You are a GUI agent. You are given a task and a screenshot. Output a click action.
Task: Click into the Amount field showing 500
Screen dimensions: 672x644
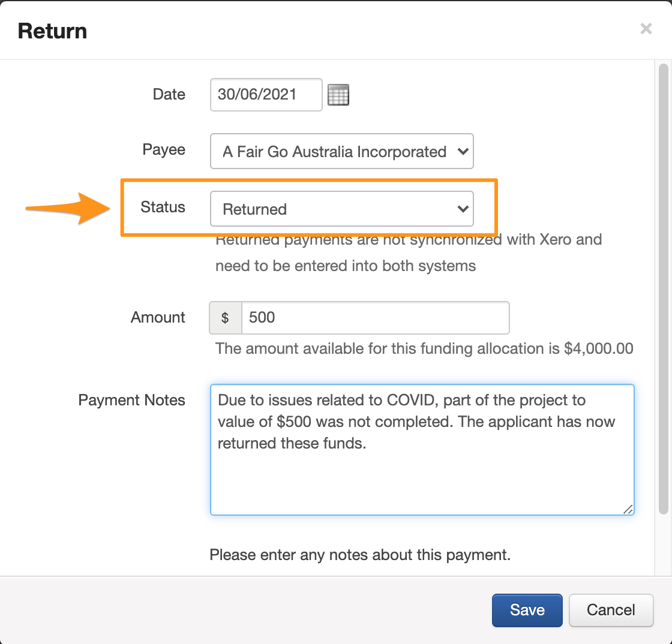374,318
